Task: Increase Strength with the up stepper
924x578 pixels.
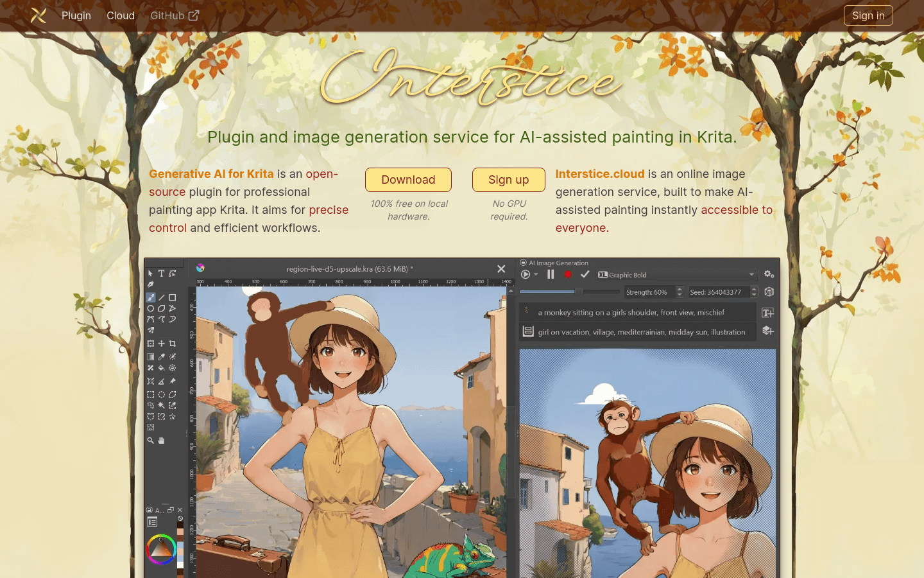Action: 680,289
